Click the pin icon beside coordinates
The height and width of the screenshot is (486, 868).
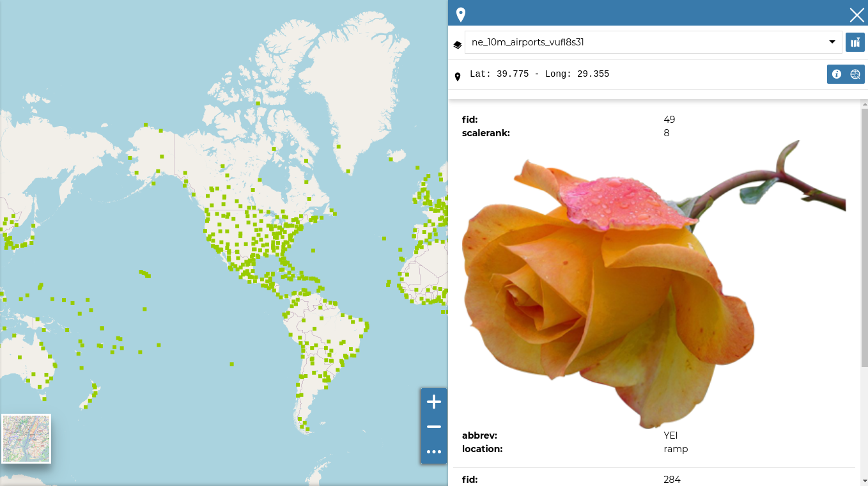click(458, 77)
